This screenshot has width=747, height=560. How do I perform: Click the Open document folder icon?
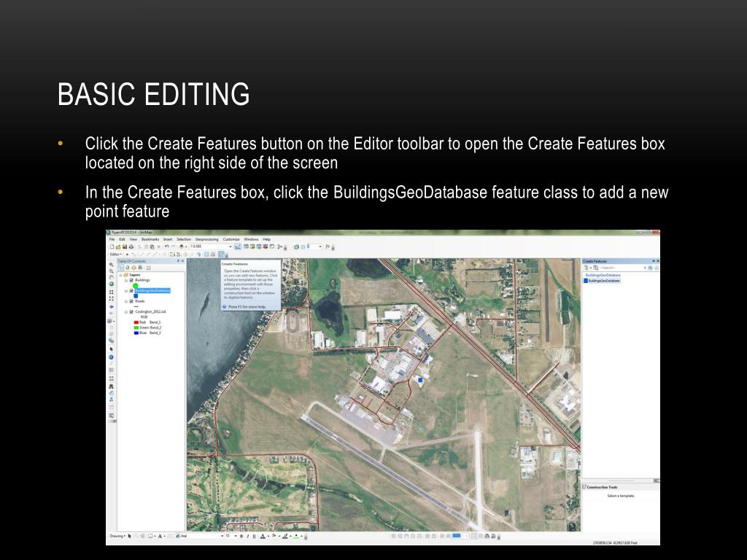(118, 246)
